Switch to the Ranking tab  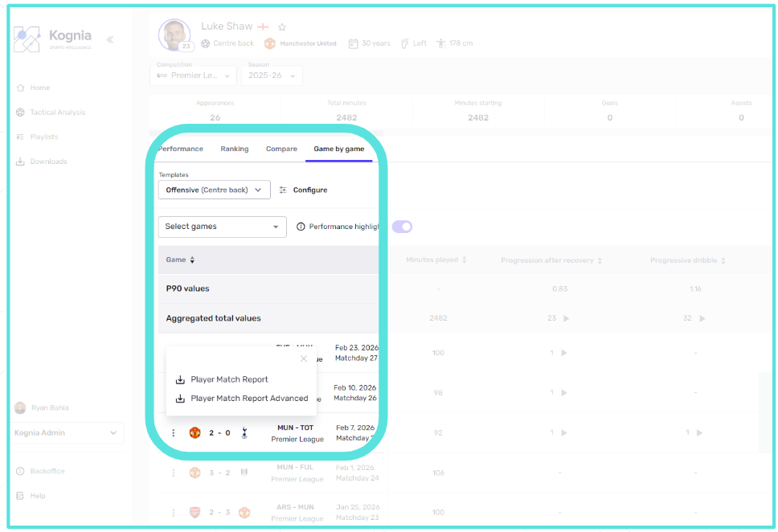click(x=235, y=149)
